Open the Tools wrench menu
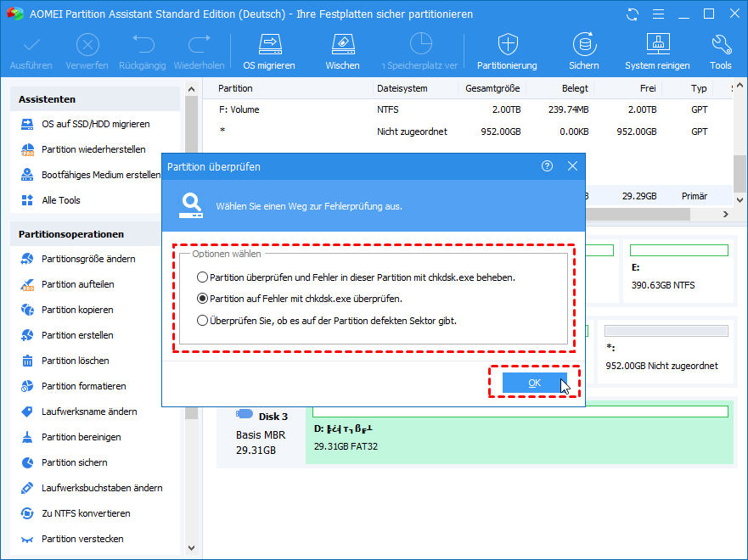This screenshot has height=560, width=748. (721, 52)
